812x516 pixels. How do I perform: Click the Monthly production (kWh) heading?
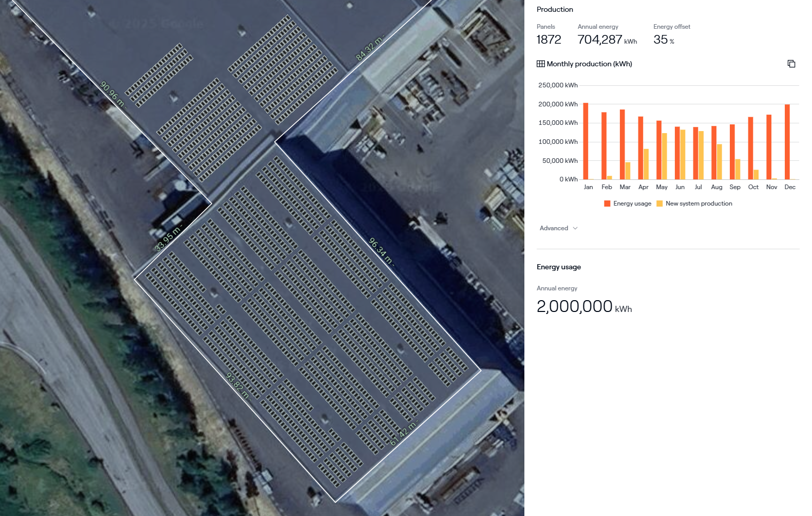point(589,64)
